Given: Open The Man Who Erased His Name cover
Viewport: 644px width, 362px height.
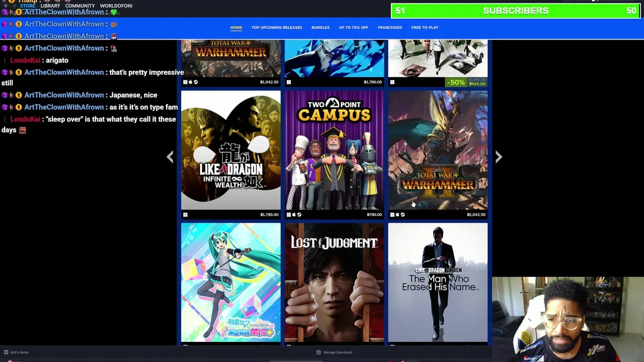Looking at the screenshot, I should (438, 283).
